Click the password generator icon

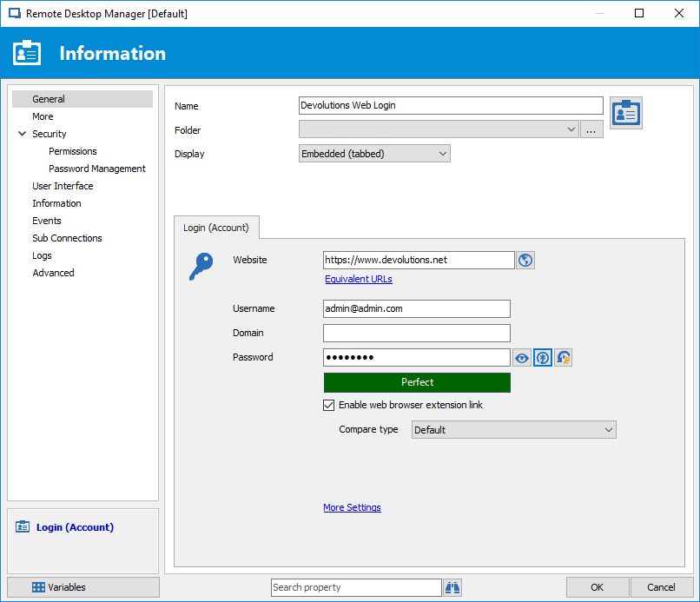pos(542,358)
